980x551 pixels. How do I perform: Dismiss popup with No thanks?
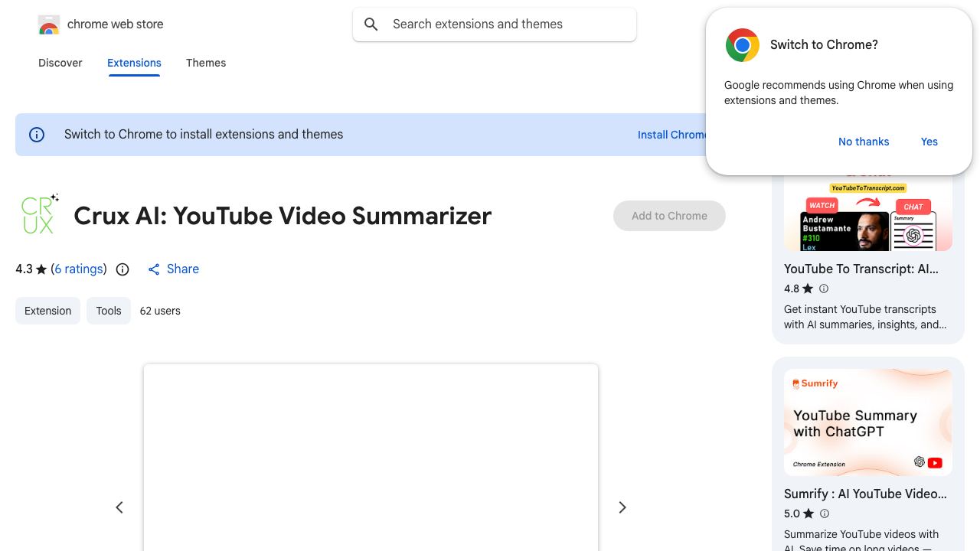[x=864, y=142]
